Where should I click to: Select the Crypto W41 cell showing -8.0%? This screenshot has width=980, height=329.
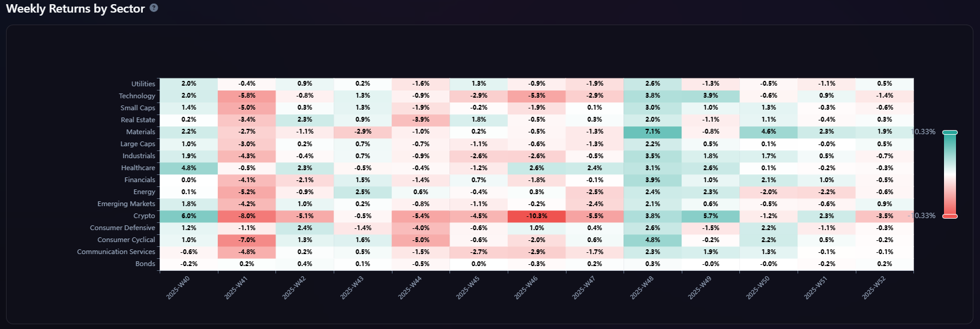247,216
